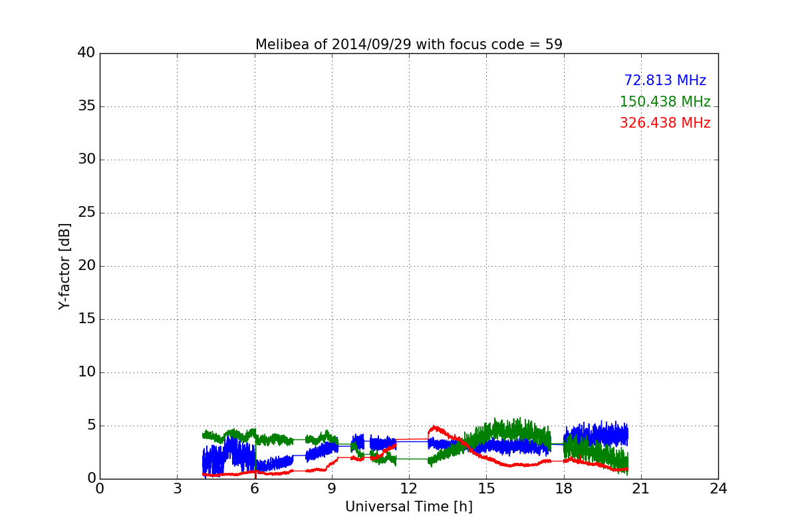This screenshot has height=532, width=798.
Task: Click y-axis tick value 40
Action: (x=86, y=53)
